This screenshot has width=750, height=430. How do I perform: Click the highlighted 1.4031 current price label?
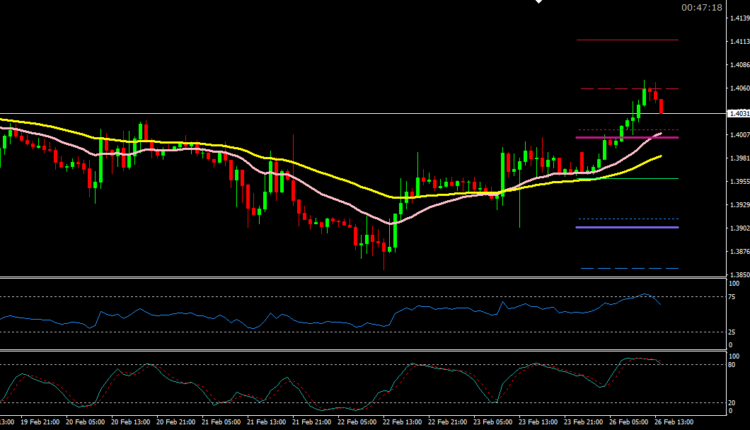pos(734,114)
